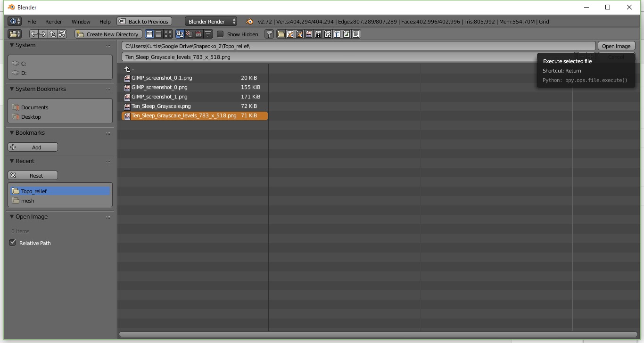Image resolution: width=644 pixels, height=343 pixels.
Task: Open the Desktop bookmark
Action: (60, 116)
